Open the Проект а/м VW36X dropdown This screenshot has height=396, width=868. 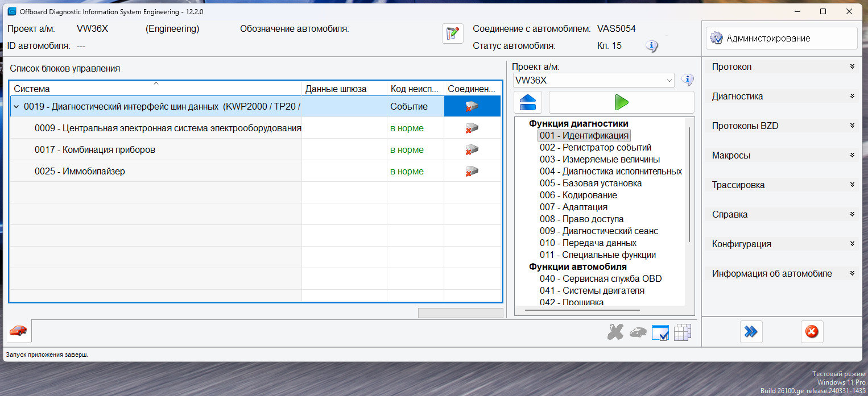point(593,81)
